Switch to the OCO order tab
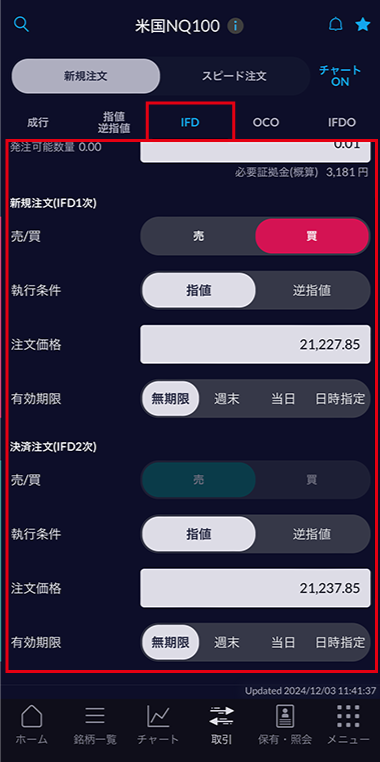The height and width of the screenshot is (762, 380). (266, 122)
